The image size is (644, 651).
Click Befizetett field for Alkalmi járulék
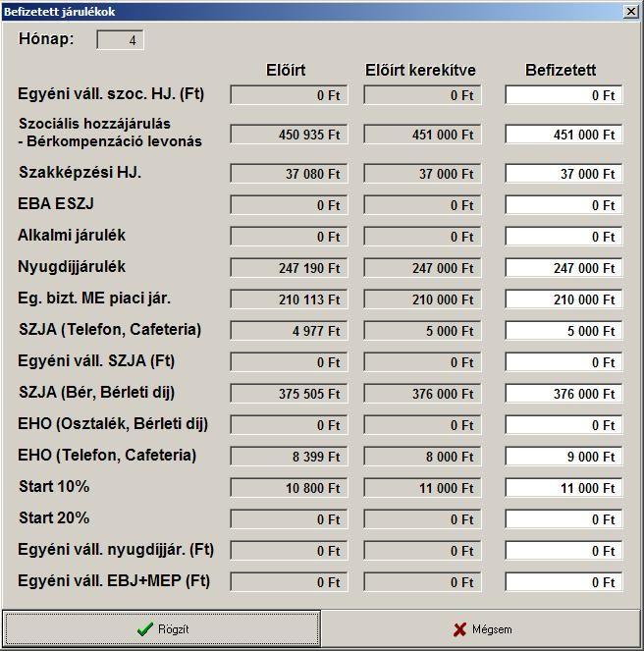click(563, 237)
